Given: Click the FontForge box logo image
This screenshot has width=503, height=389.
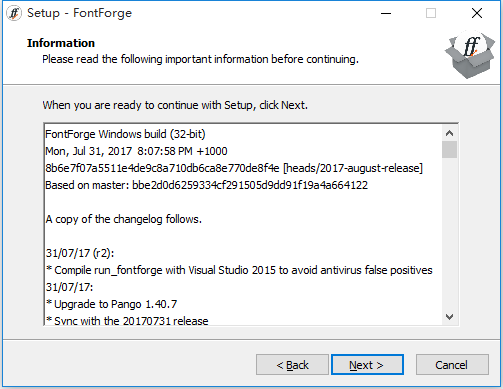Looking at the screenshot, I should pyautogui.click(x=470, y=55).
